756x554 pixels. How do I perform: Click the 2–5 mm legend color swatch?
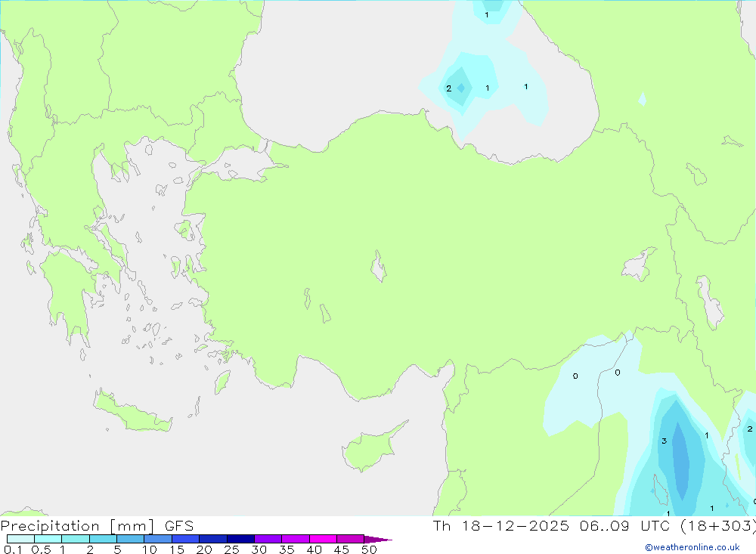[103, 539]
